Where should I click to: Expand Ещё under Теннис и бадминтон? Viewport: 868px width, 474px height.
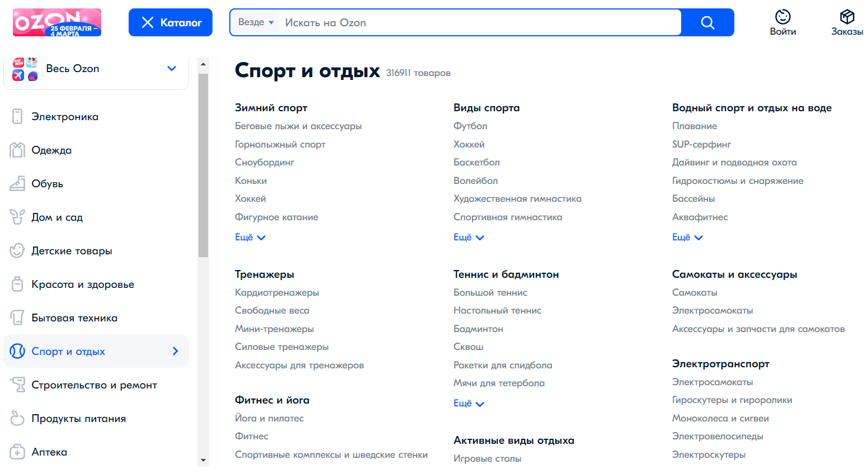click(x=469, y=403)
